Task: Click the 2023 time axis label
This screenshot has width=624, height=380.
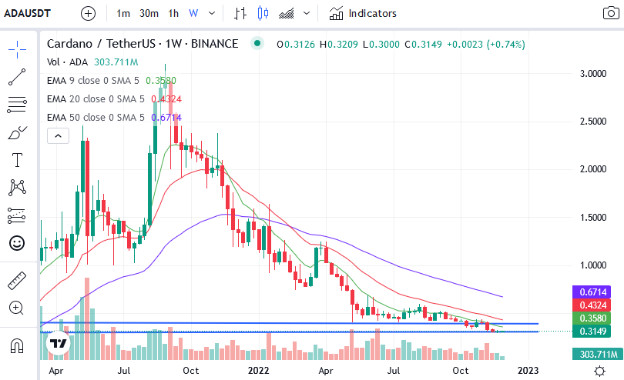Action: click(528, 371)
